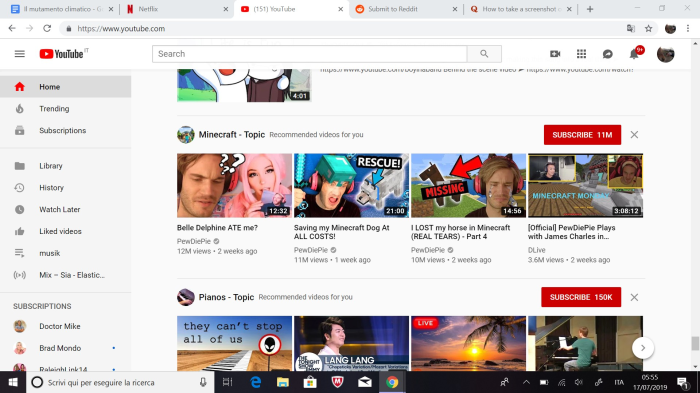Open DLive channel link
The width and height of the screenshot is (700, 393).
(x=537, y=250)
